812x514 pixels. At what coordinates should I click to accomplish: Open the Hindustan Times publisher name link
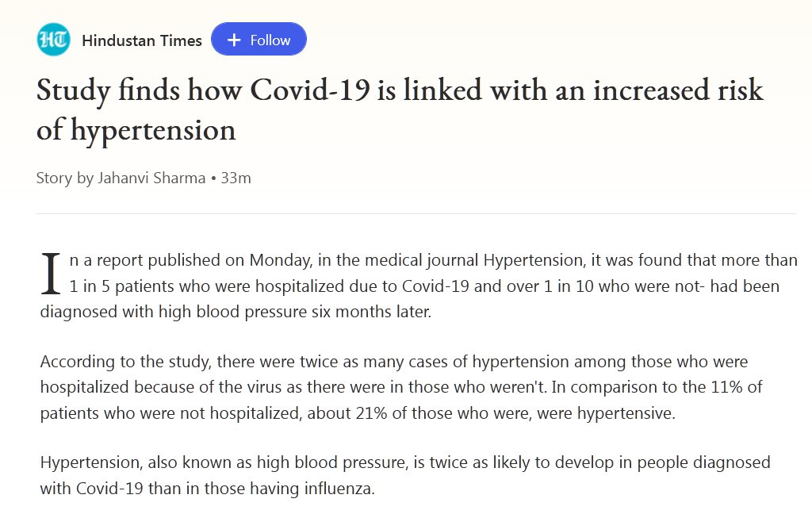coord(142,40)
